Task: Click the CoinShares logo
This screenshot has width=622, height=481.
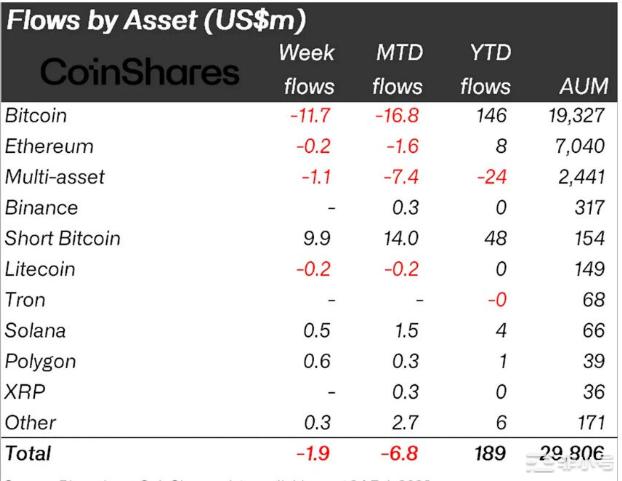Action: pyautogui.click(x=138, y=72)
